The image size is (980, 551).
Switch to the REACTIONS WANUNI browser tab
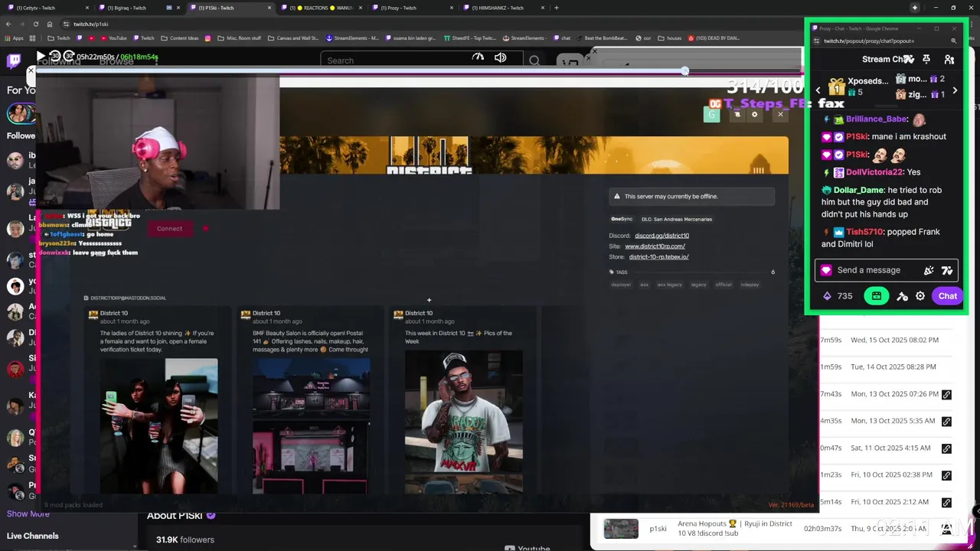coord(324,8)
